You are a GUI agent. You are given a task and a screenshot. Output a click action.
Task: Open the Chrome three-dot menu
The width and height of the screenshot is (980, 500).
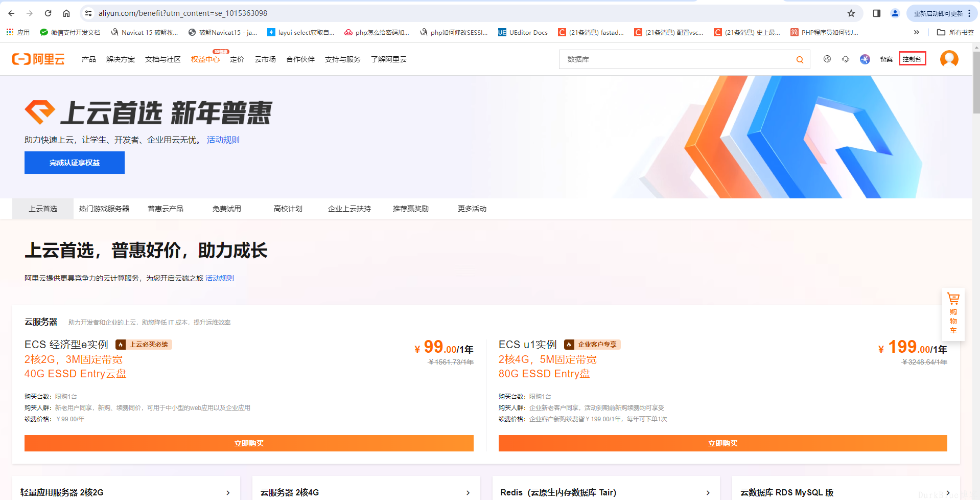(x=969, y=13)
